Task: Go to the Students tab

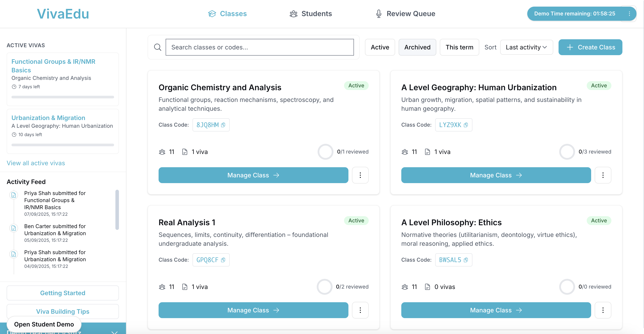Action: pyautogui.click(x=311, y=14)
